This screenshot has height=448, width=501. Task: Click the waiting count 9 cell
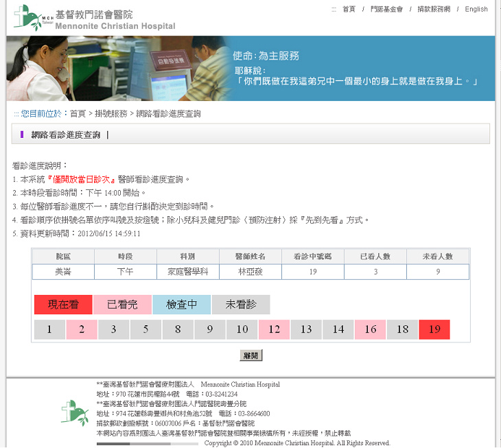click(x=438, y=272)
